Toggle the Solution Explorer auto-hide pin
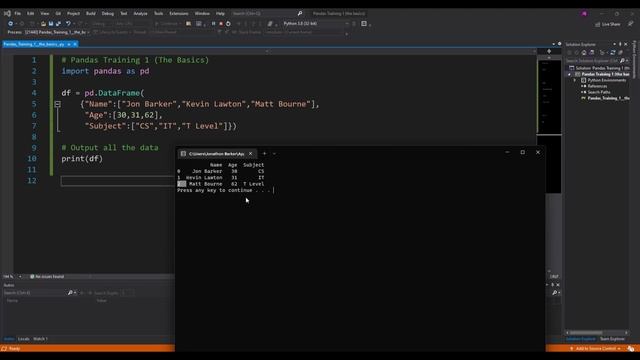This screenshot has width=640, height=360. (x=620, y=44)
